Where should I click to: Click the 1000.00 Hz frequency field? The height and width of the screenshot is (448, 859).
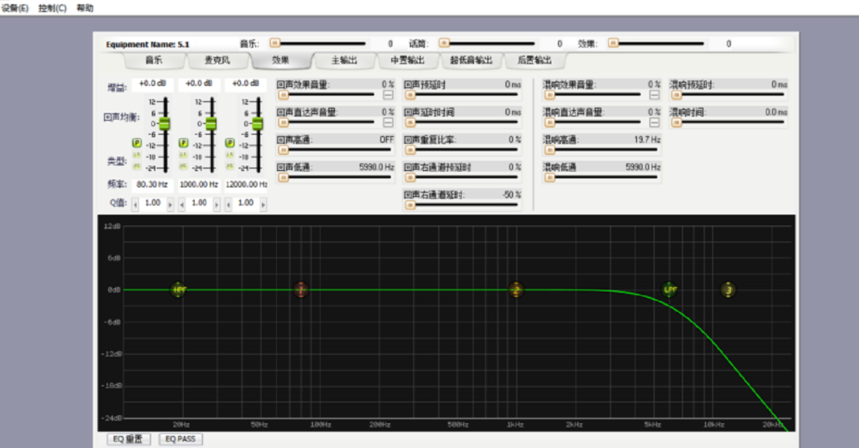[199, 185]
